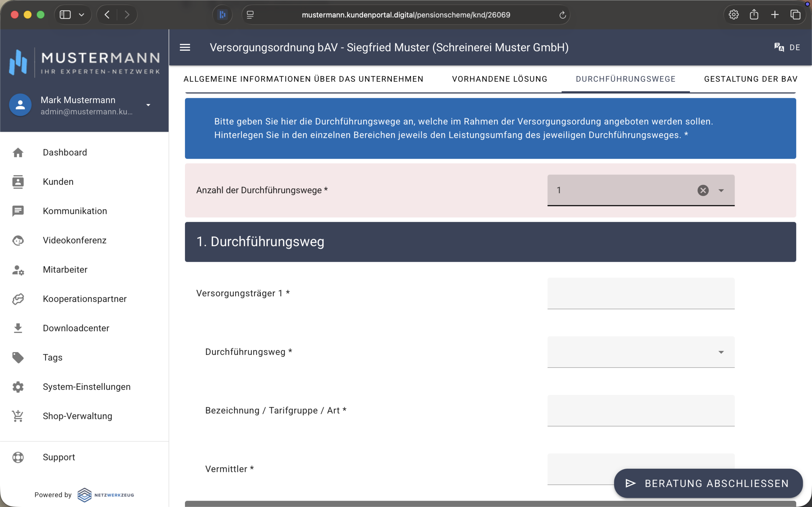Open the Gestaltung der bAV tab
Viewport: 812px width, 507px height.
pyautogui.click(x=750, y=79)
